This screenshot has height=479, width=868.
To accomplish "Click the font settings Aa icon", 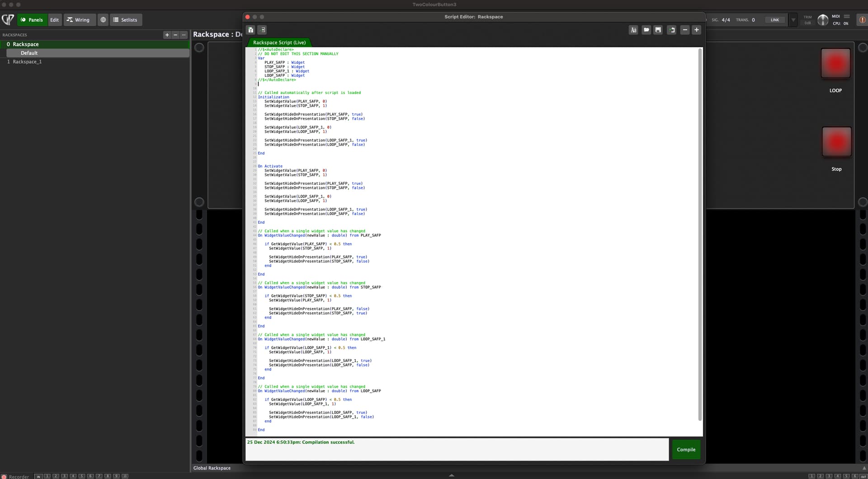I will pyautogui.click(x=633, y=30).
